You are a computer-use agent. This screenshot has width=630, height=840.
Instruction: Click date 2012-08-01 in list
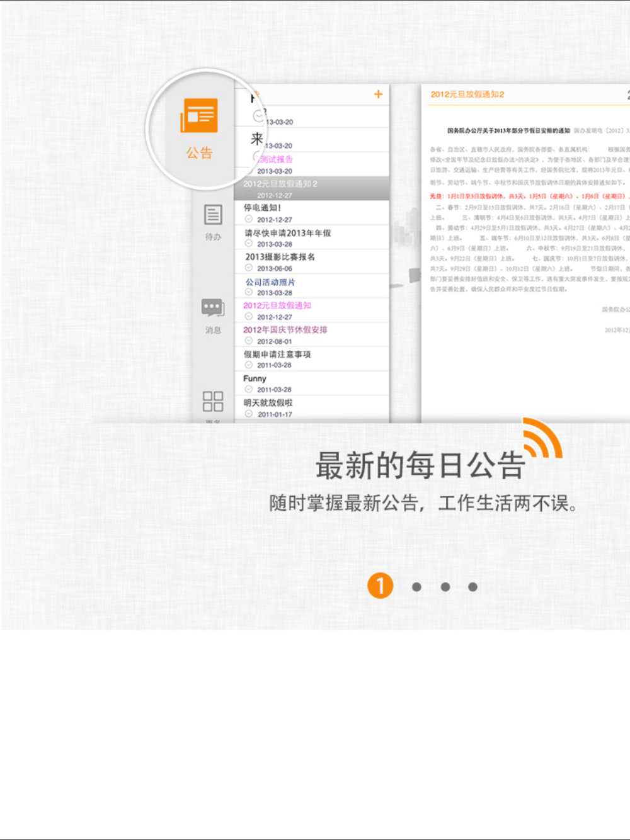(275, 341)
